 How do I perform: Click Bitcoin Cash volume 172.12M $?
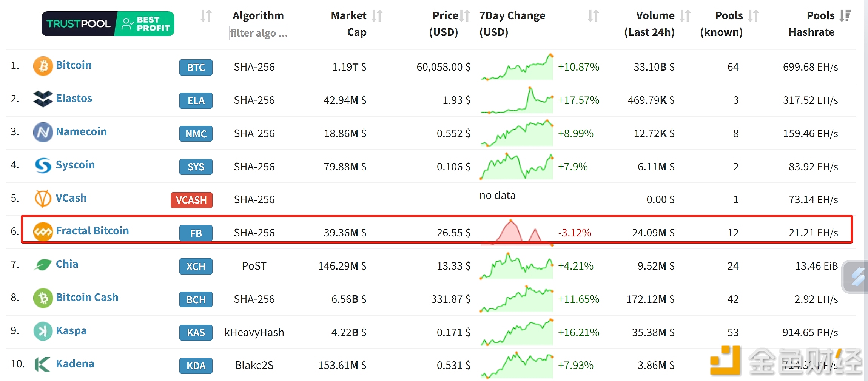coord(651,299)
